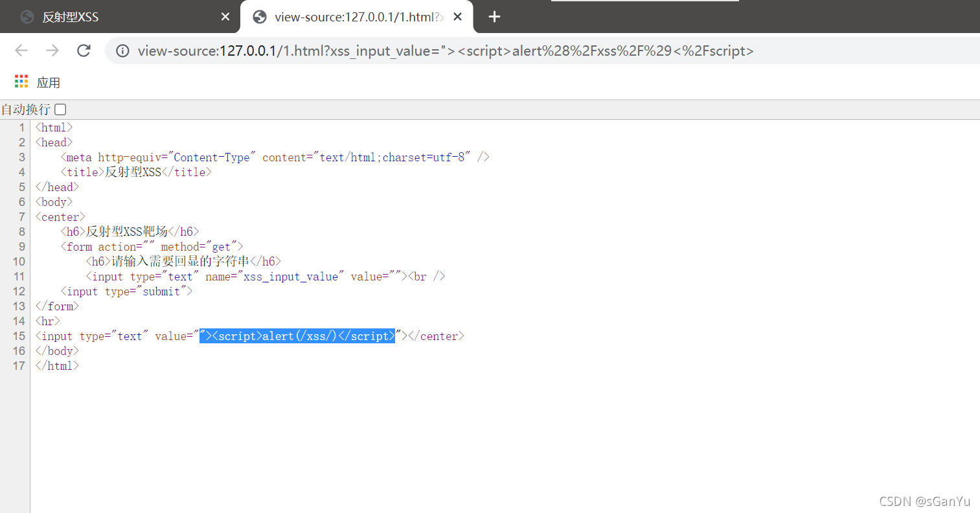
Task: Click the </body> tag on line 16
Action: (57, 351)
